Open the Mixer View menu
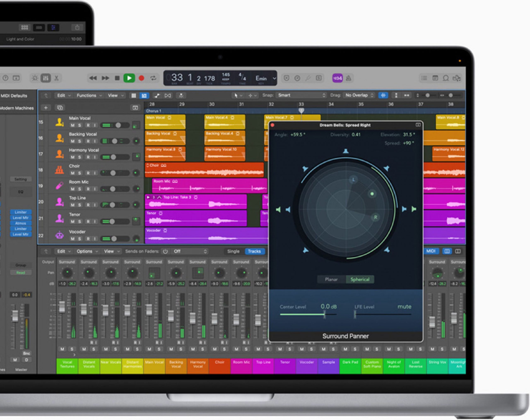The height and width of the screenshot is (420, 530). click(112, 251)
